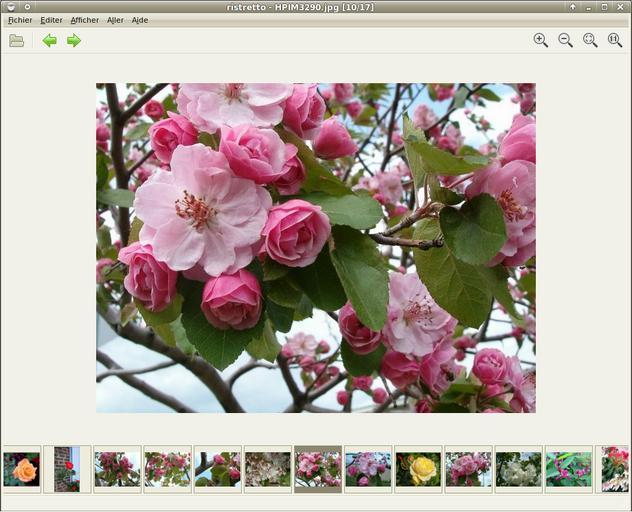Viewport: 632px width, 512px height.
Task: Click the zoom to fit icon
Action: click(x=590, y=41)
